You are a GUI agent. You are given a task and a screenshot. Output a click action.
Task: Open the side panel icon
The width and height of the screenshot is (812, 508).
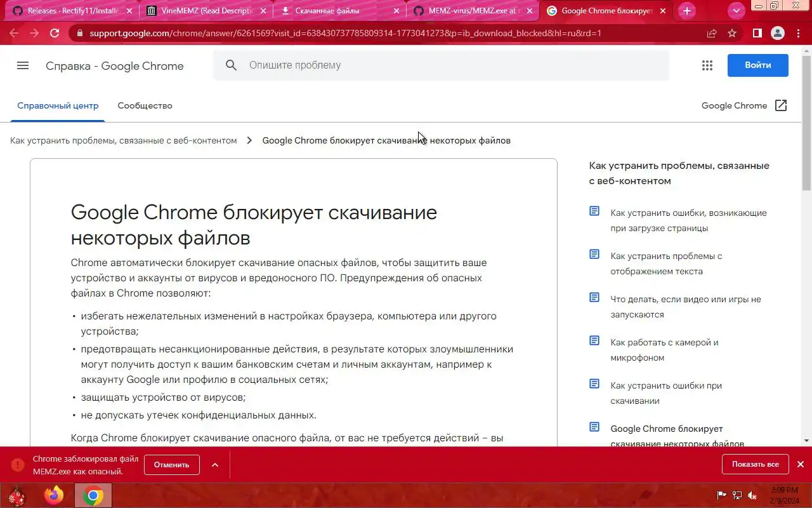click(757, 33)
